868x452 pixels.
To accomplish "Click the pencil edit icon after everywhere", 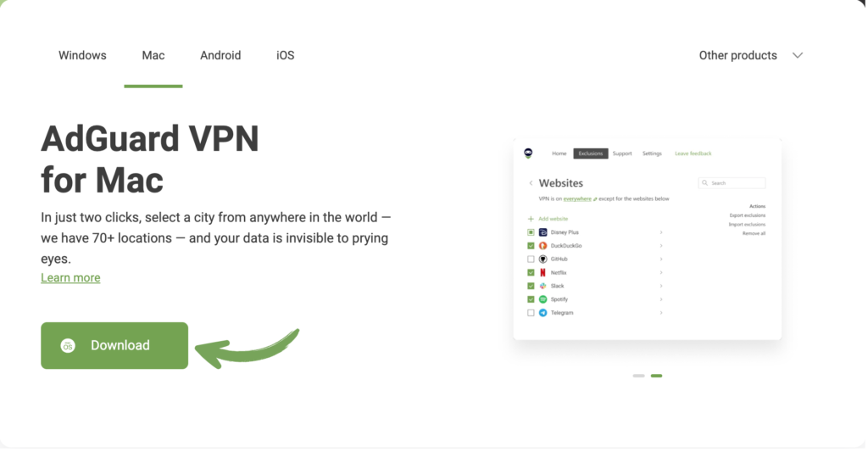I will pos(595,198).
